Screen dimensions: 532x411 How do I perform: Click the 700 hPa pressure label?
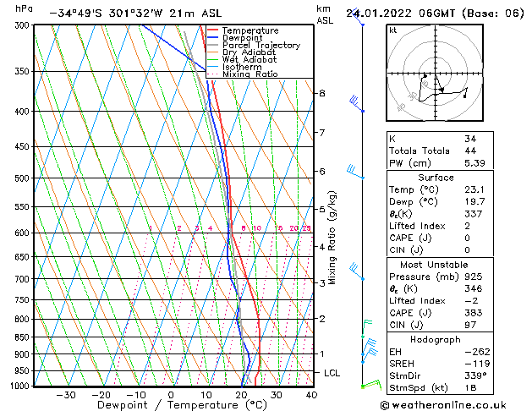(22, 279)
